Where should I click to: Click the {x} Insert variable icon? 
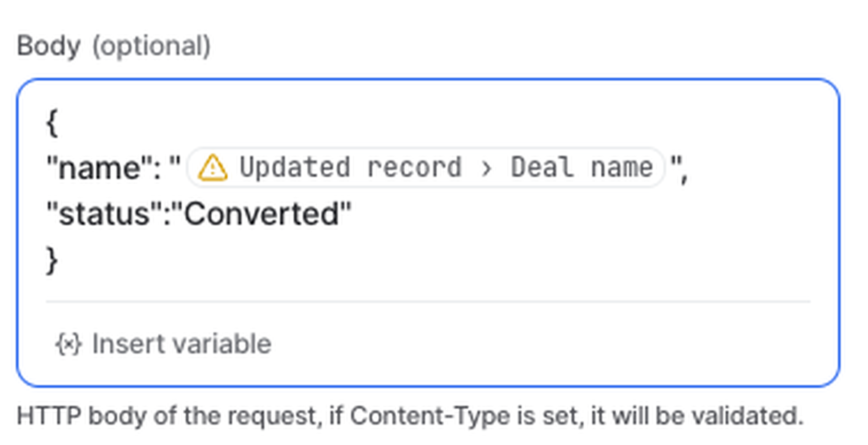68,344
